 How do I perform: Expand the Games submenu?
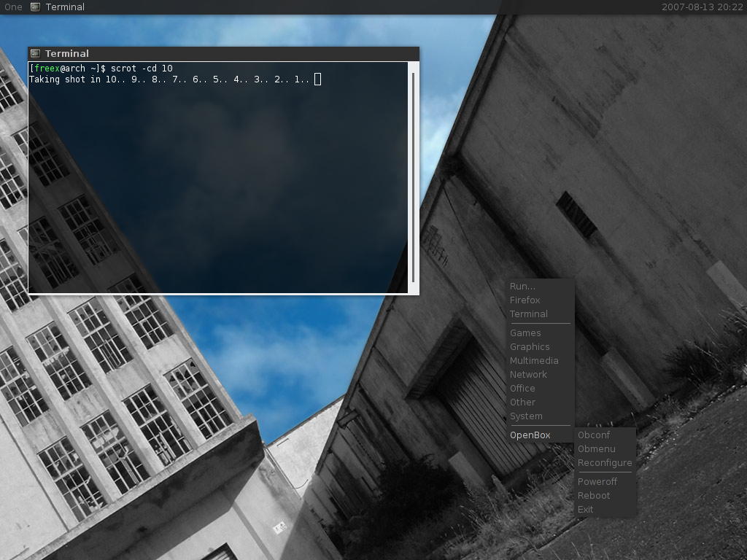coord(540,332)
